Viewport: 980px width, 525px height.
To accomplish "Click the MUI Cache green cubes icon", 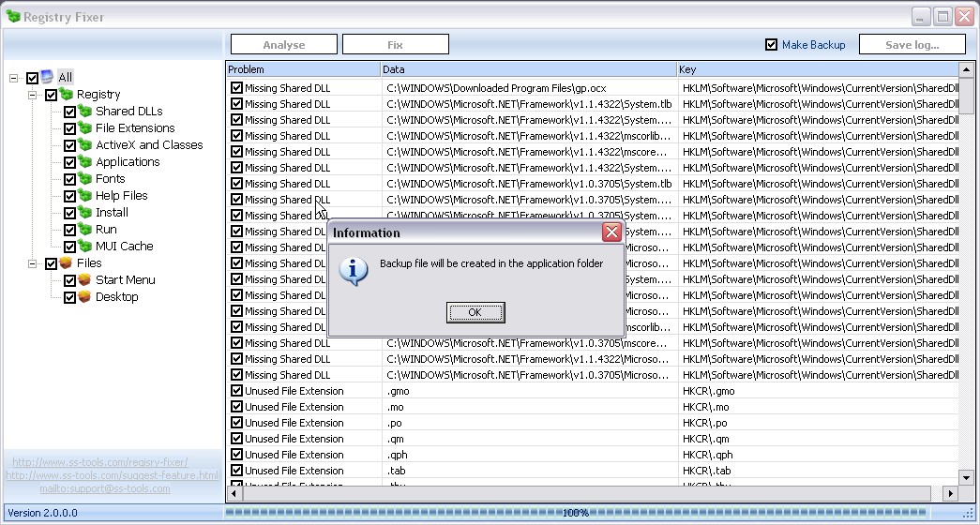I will pyautogui.click(x=84, y=247).
